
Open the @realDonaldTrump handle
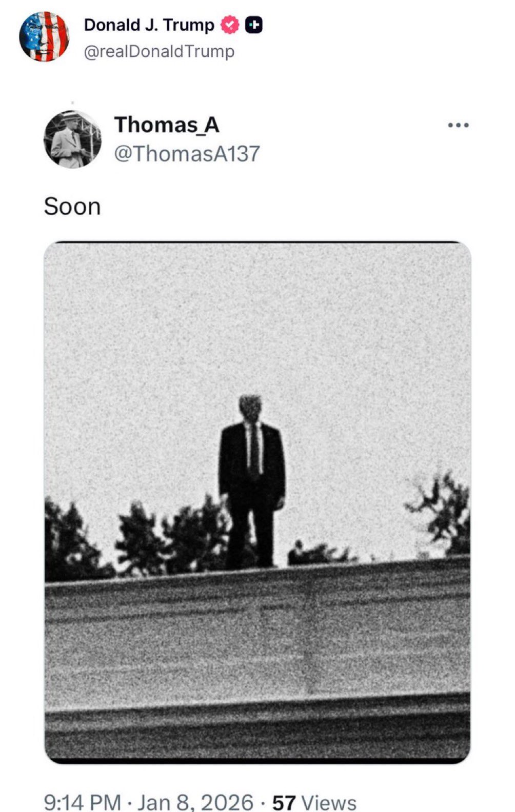coord(159,51)
